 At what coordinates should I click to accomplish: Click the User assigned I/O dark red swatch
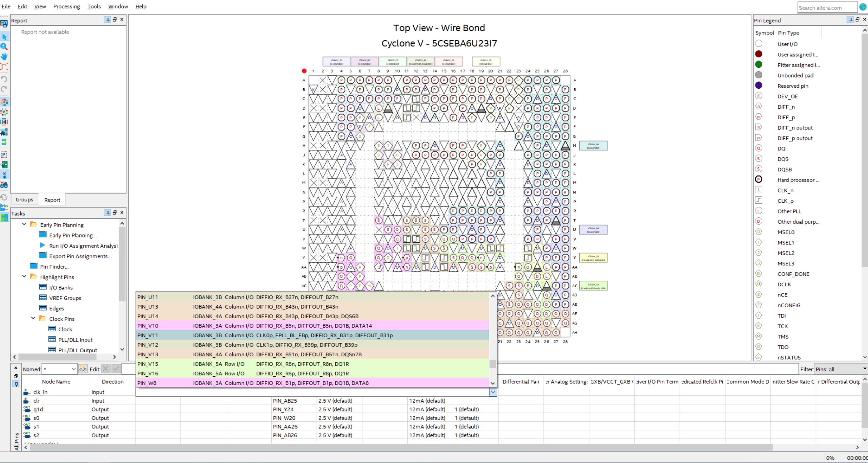758,54
